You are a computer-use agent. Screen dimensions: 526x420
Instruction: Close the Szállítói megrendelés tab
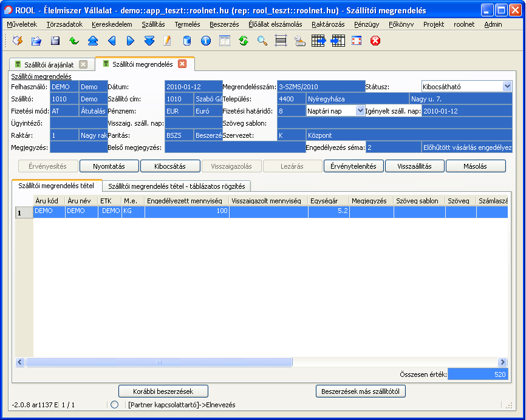(x=182, y=64)
